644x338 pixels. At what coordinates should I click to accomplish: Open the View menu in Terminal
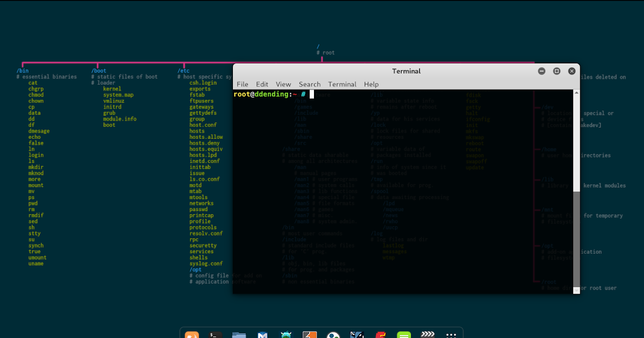283,84
